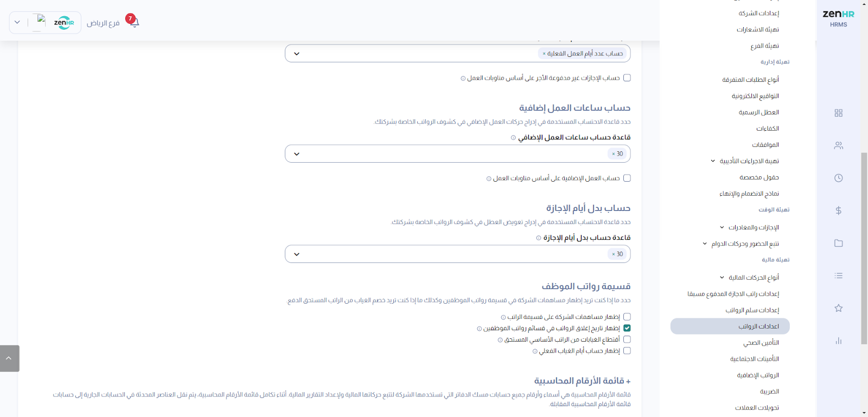
Task: Open the employees people icon in sidebar
Action: [x=838, y=145]
